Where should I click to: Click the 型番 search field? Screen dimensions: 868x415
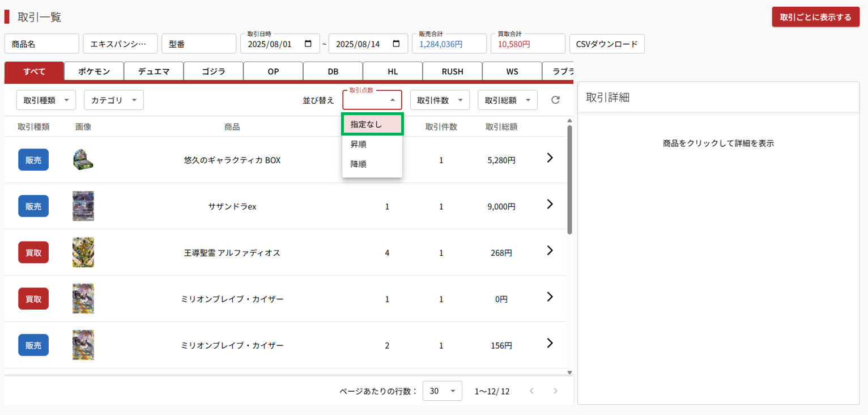199,44
